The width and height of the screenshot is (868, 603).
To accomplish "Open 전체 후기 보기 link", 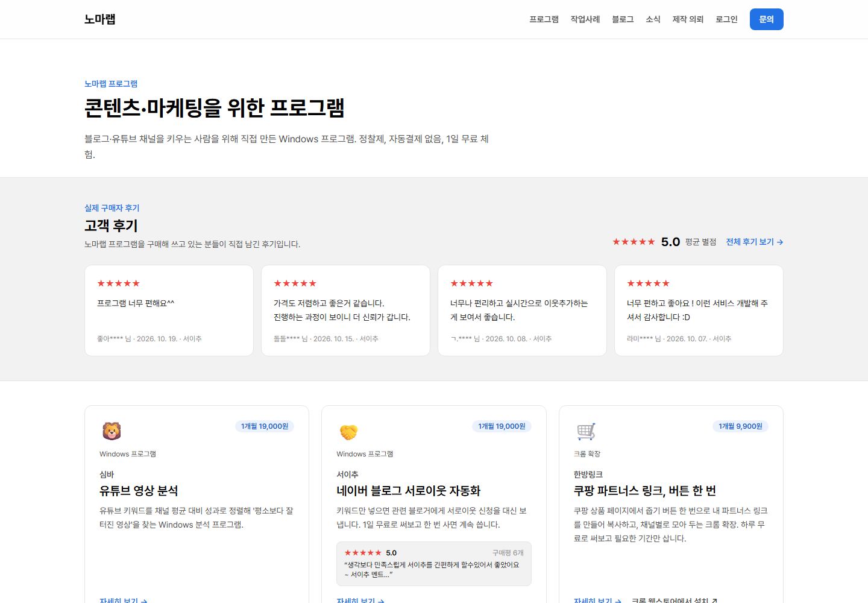I will [754, 242].
